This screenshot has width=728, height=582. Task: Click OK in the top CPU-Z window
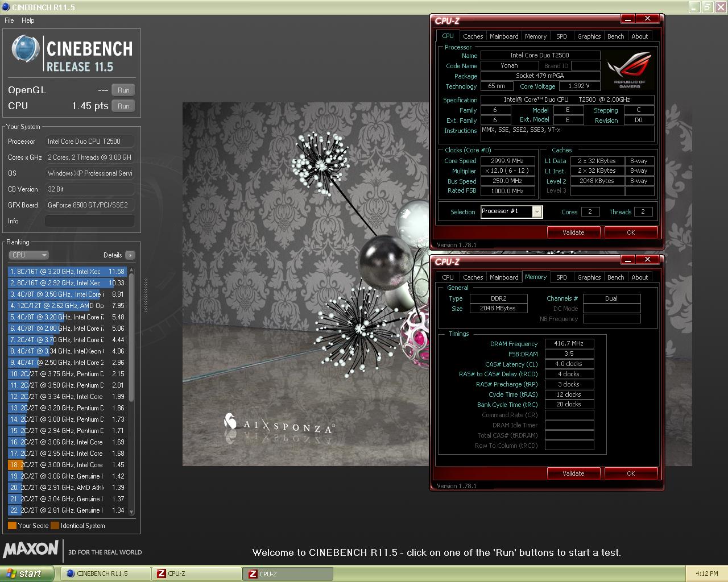(631, 232)
